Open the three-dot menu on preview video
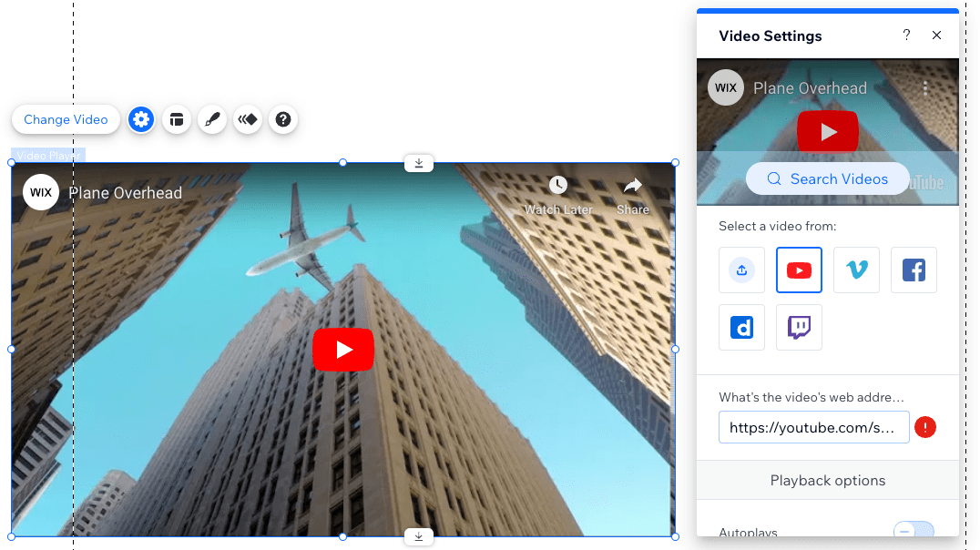Viewport: 980px width, 550px height. (925, 88)
